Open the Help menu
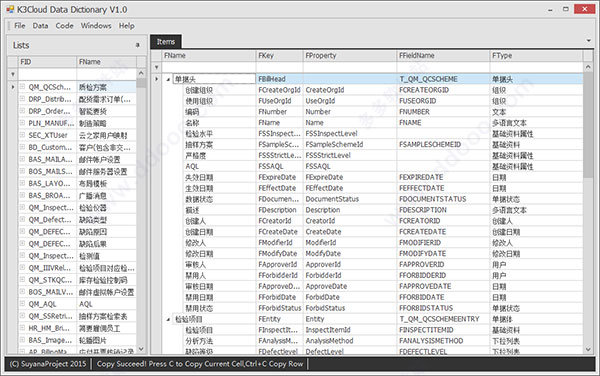The width and height of the screenshot is (600, 376). point(126,26)
